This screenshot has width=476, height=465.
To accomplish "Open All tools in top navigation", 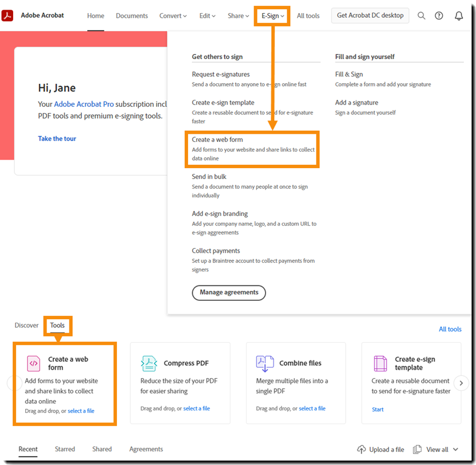I will coord(308,16).
